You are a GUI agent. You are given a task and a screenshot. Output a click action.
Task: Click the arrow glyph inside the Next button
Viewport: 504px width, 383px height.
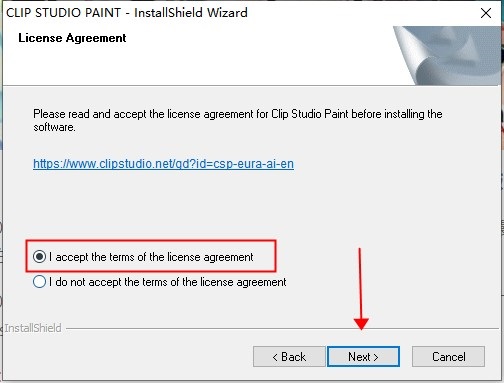click(x=376, y=357)
